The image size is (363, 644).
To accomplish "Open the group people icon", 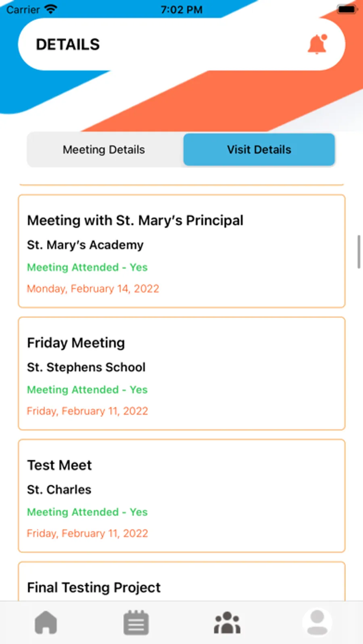I will [227, 623].
